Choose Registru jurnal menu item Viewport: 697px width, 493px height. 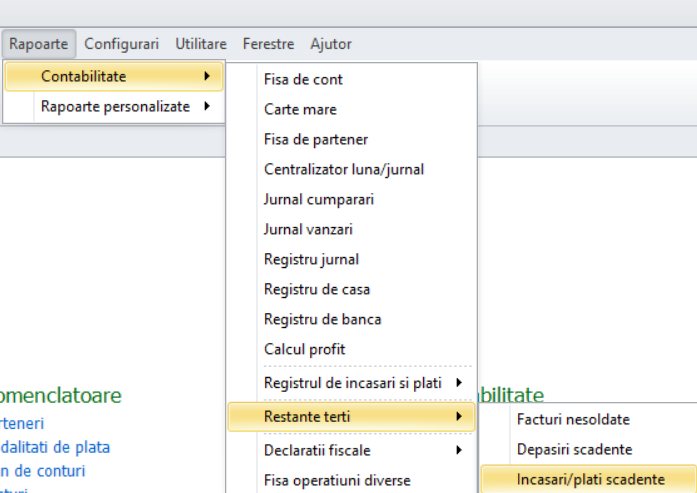click(x=311, y=259)
